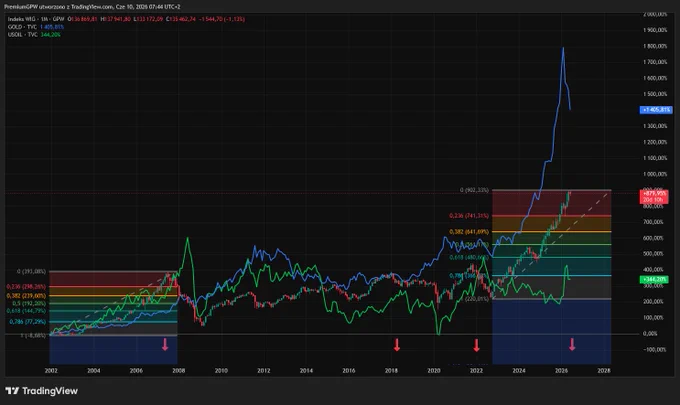Viewport: 680px width, 405px height.
Task: Click the 0,00% price axis label
Action: point(650,333)
